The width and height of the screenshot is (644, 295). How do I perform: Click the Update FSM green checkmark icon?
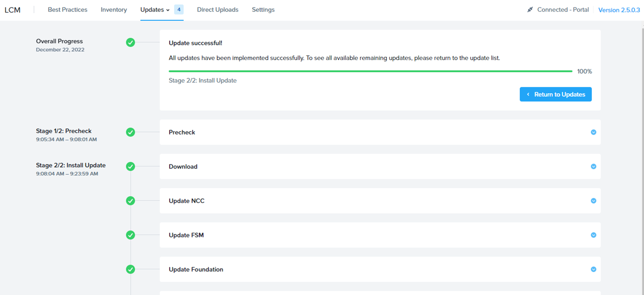[130, 235]
